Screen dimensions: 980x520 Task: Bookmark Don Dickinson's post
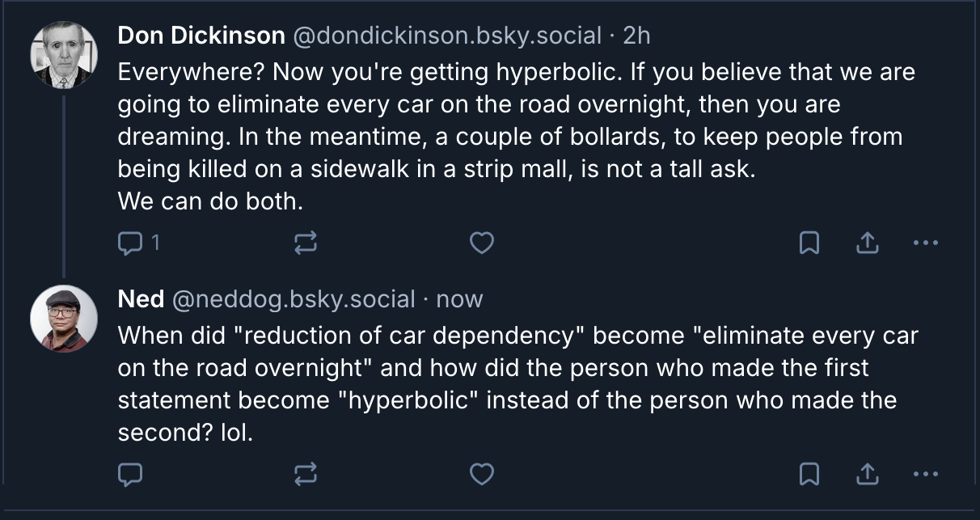[809, 242]
